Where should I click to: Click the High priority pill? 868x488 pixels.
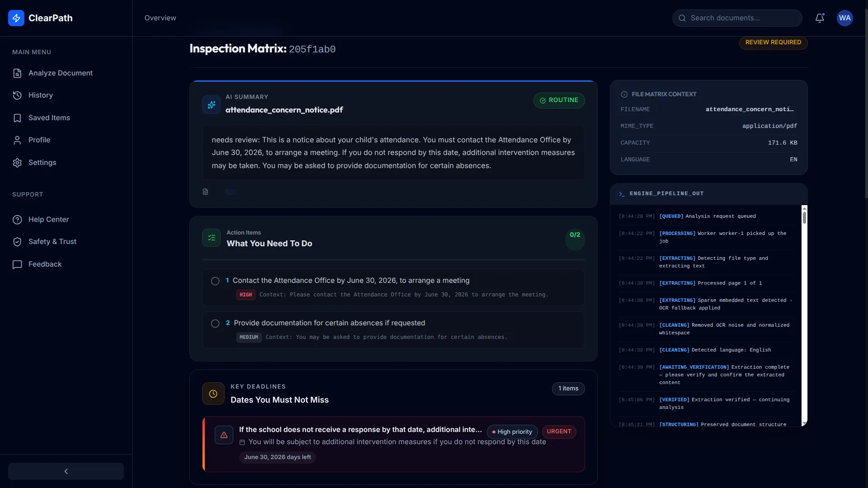point(512,432)
